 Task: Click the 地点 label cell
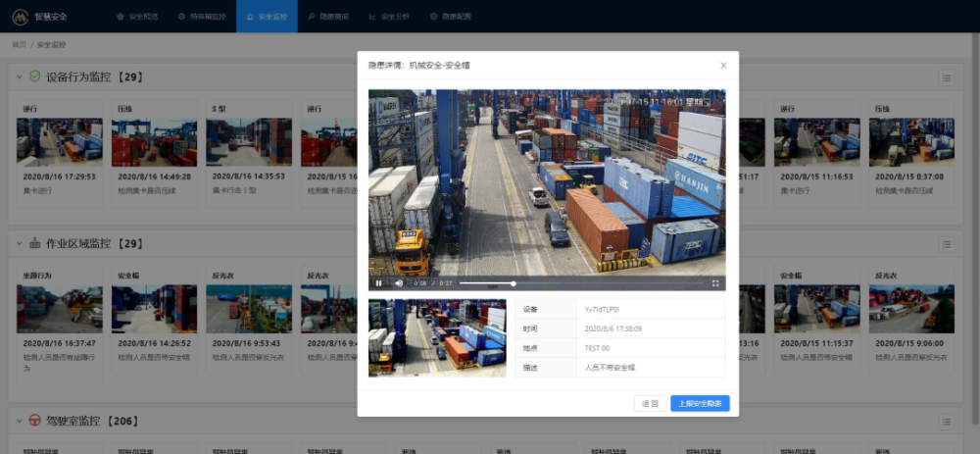546,348
